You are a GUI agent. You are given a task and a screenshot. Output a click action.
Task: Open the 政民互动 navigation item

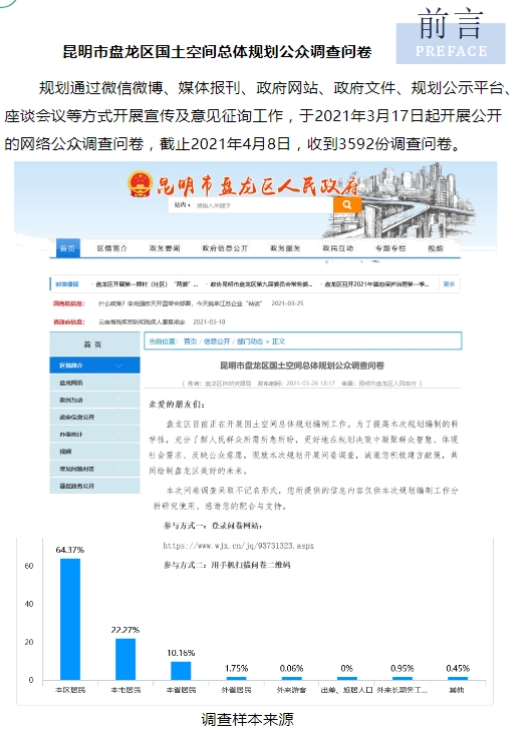coord(338,248)
